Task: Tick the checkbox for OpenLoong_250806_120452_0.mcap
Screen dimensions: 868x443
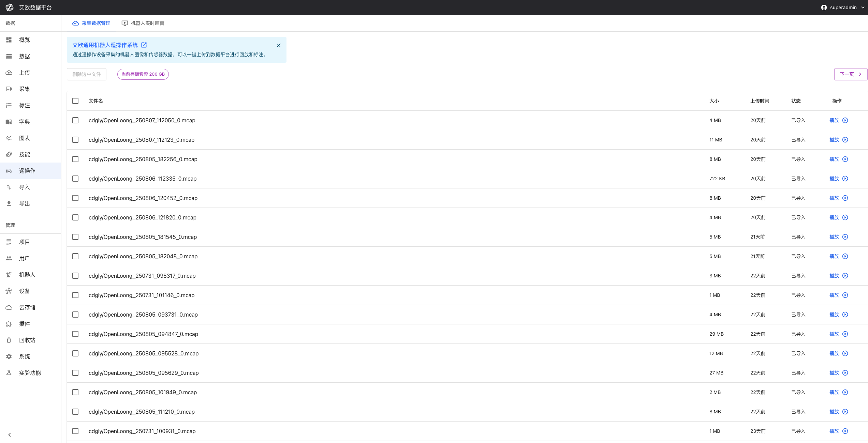Action: click(75, 198)
